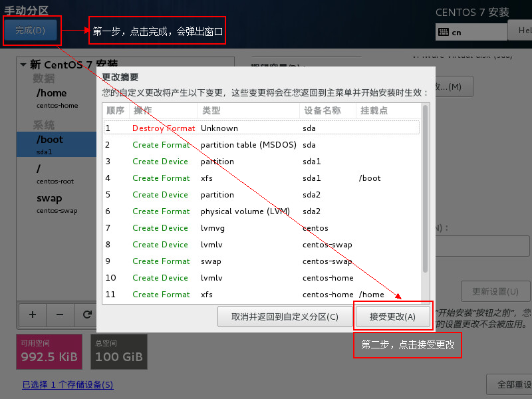Select row 11 Create Format xfs centos-home
532x399 pixels.
click(x=261, y=295)
